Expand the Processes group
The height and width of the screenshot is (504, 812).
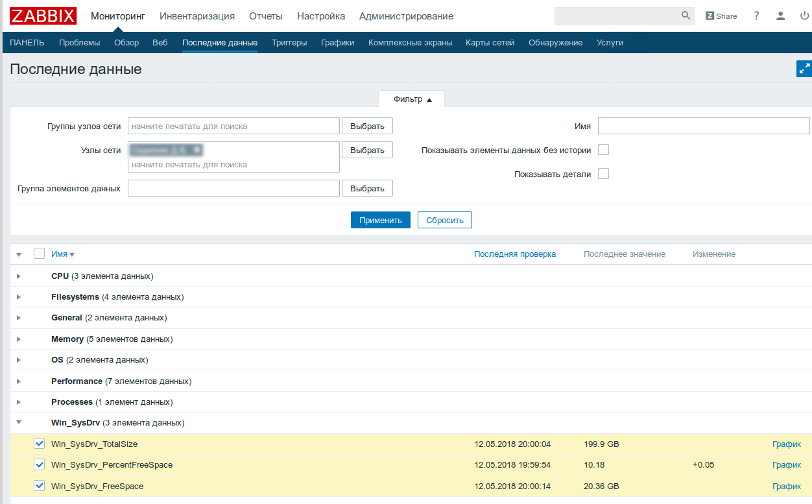[19, 402]
